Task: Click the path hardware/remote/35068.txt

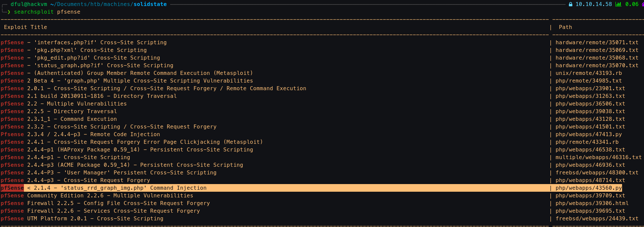Action: click(597, 58)
